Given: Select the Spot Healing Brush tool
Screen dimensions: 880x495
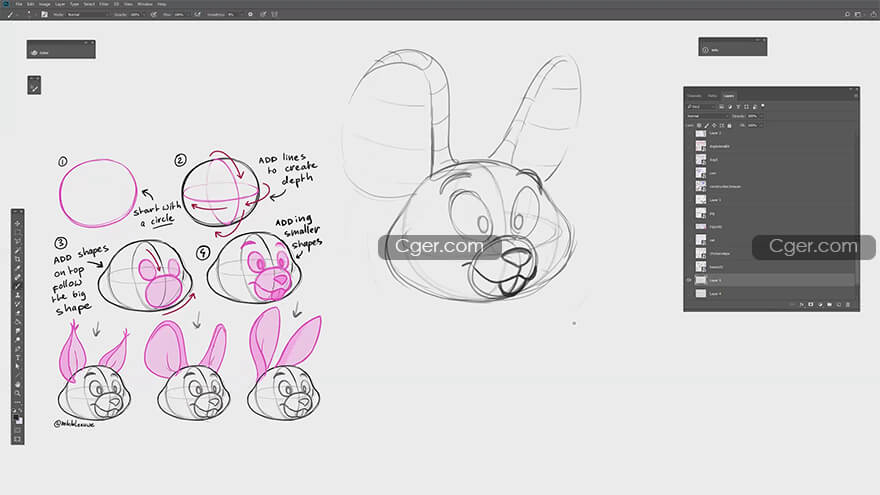Looking at the screenshot, I should click(17, 277).
